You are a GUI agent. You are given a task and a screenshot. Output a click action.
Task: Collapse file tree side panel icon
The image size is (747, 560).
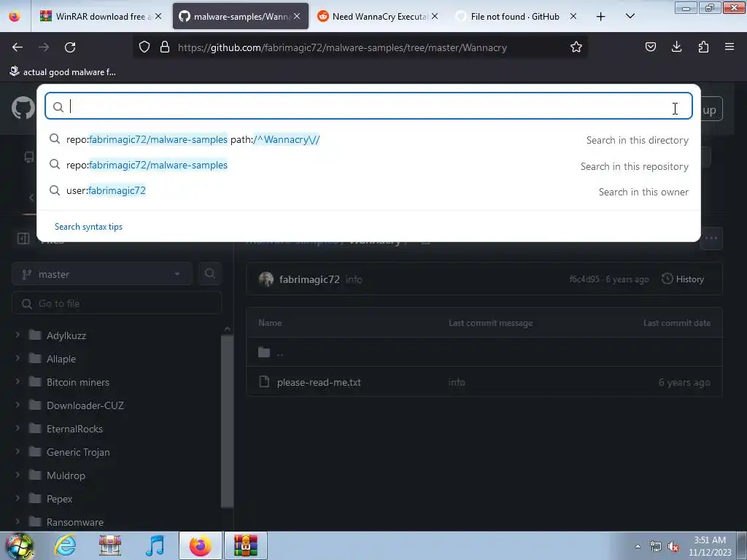coord(23,238)
